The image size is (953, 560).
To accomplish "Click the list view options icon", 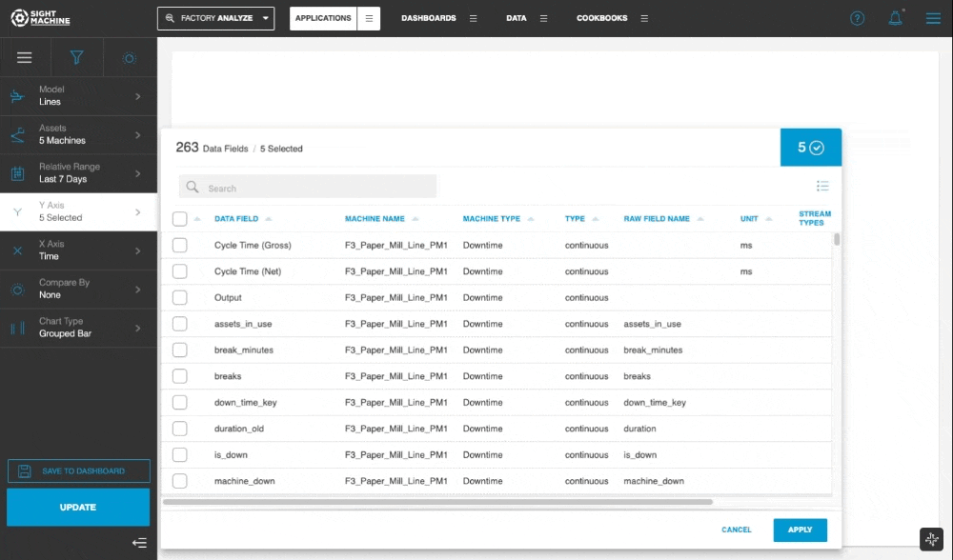I will coord(822,186).
